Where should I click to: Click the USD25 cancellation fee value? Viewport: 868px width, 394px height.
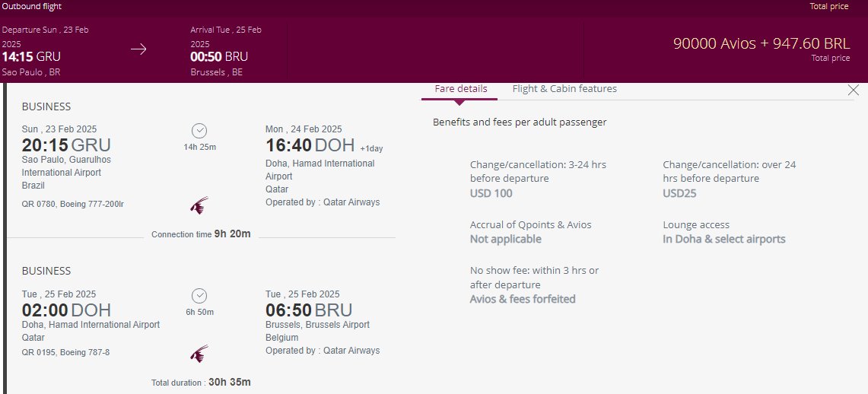click(679, 193)
